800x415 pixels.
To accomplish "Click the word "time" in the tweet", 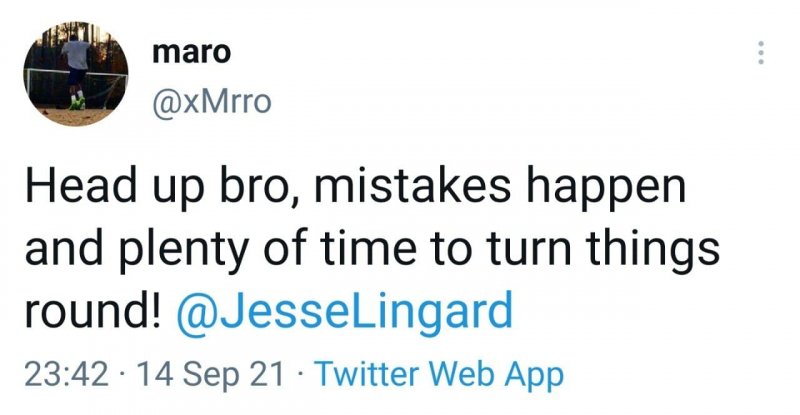I will (368, 249).
